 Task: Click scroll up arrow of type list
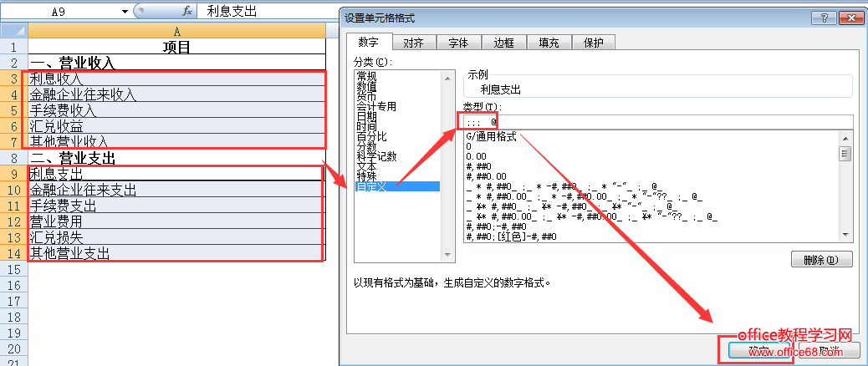click(x=845, y=137)
